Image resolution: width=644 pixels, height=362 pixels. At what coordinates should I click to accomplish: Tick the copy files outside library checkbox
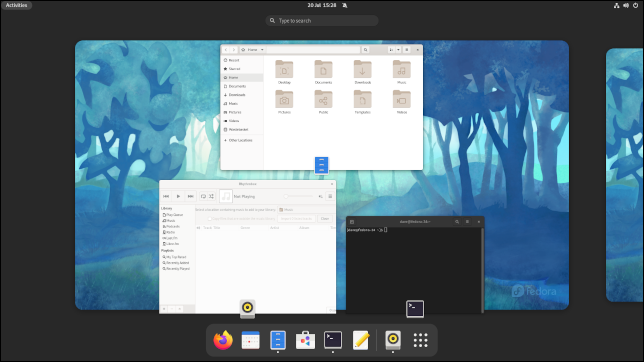tap(210, 219)
